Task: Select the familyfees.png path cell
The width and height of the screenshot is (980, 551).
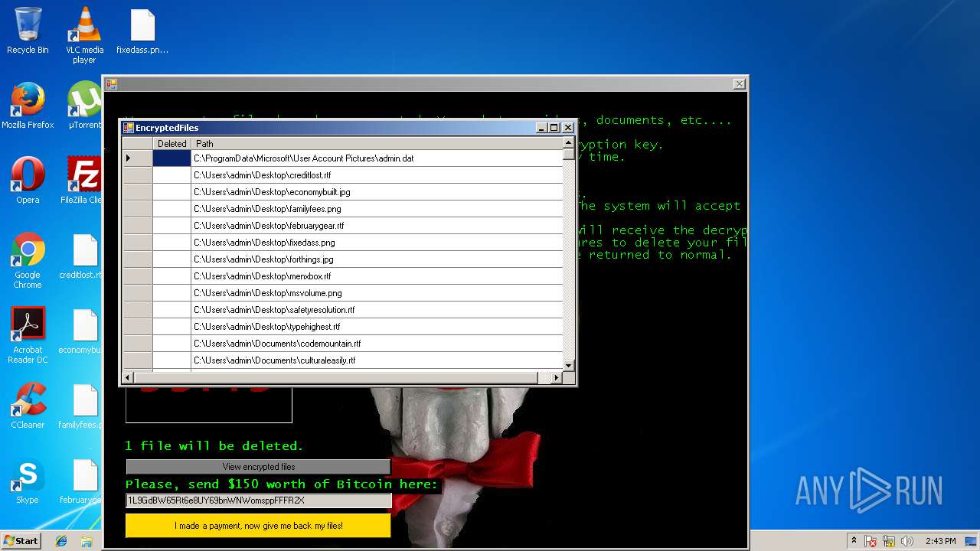Action: (x=377, y=209)
